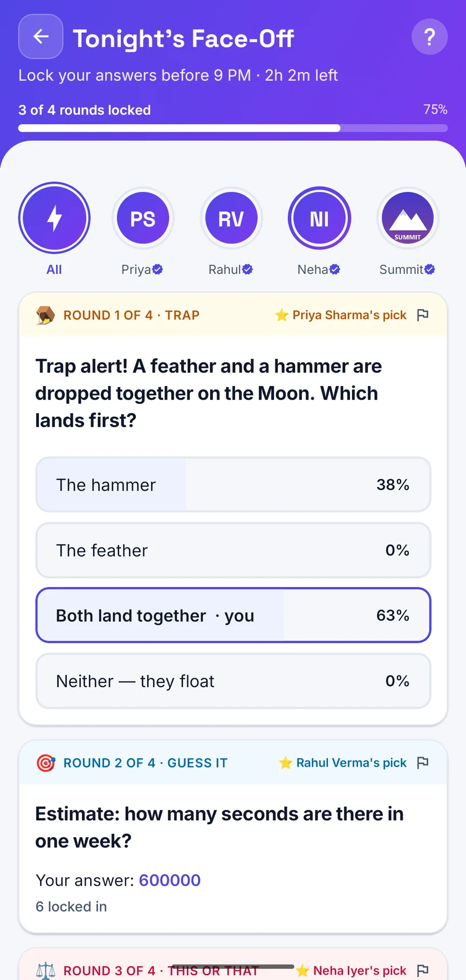Filter by the Summit mountain avatar

coord(408,218)
